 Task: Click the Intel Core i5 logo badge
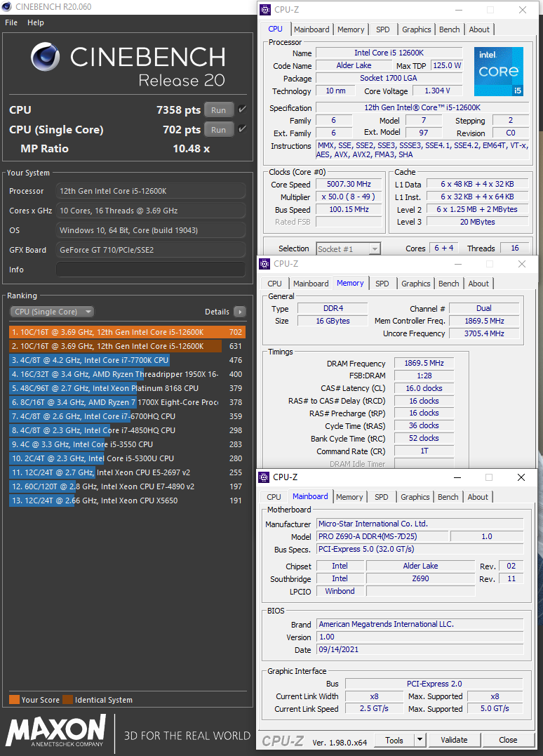click(x=499, y=72)
